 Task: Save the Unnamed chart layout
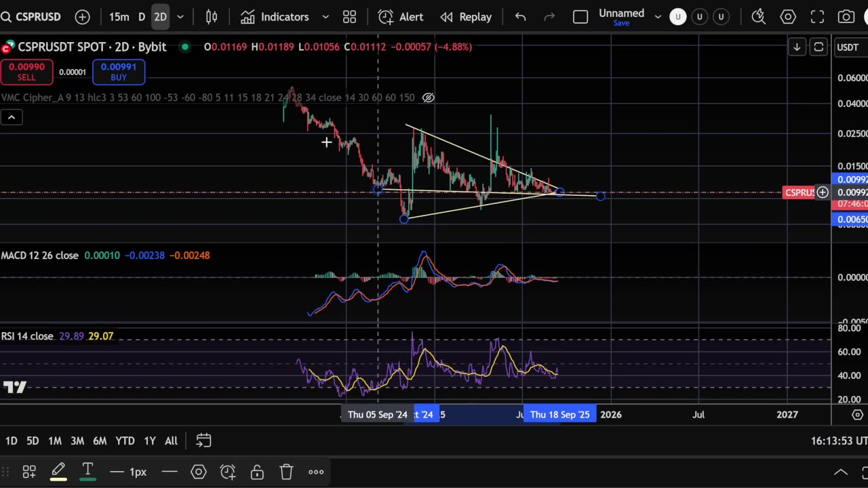click(621, 23)
